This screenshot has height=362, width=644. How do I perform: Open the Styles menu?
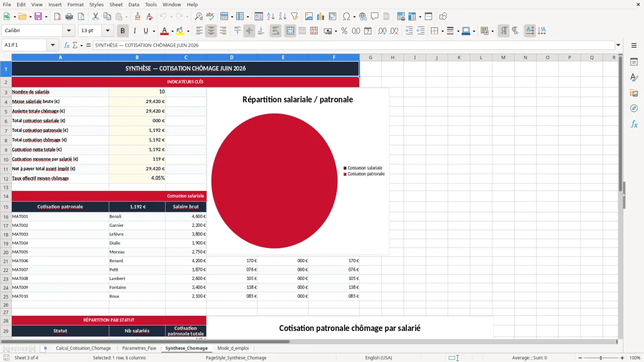[97, 4]
